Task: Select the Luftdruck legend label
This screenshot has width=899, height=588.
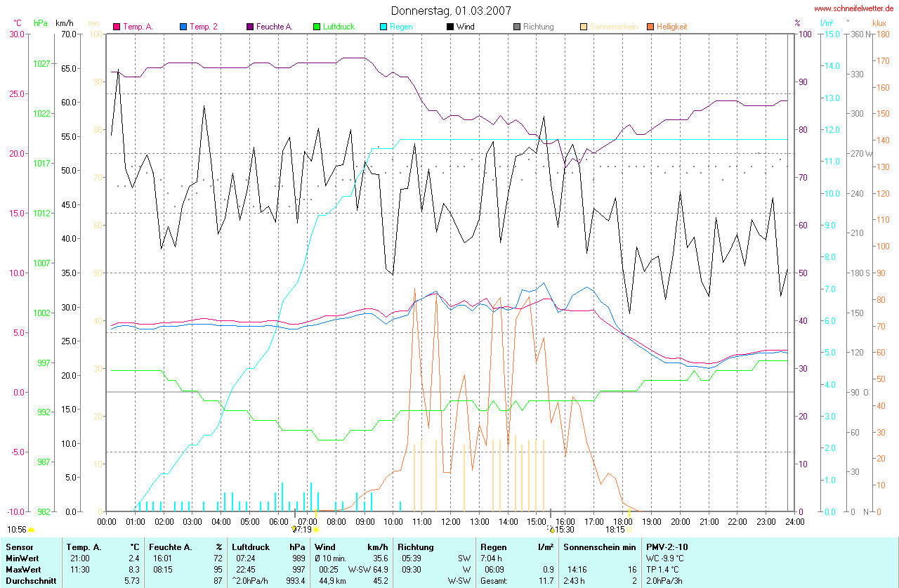Action: pos(339,27)
